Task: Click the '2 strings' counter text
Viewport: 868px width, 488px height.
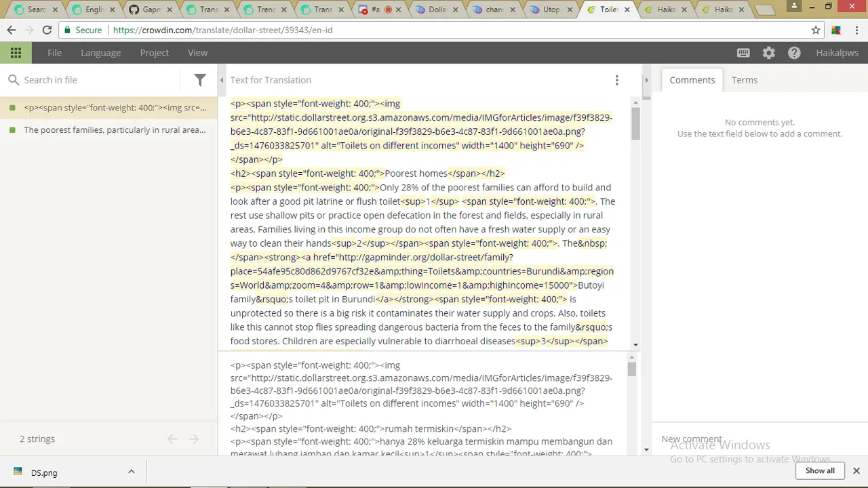Action: tap(37, 439)
